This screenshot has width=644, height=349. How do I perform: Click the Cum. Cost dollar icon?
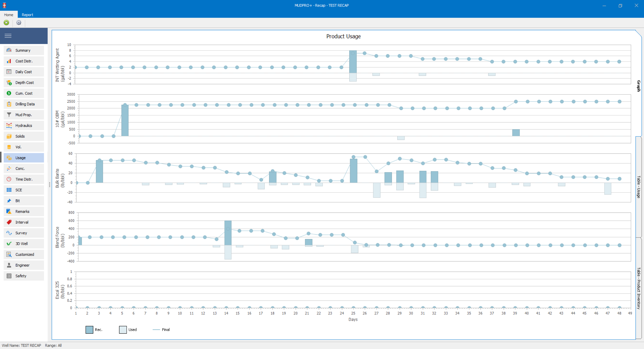coord(9,93)
